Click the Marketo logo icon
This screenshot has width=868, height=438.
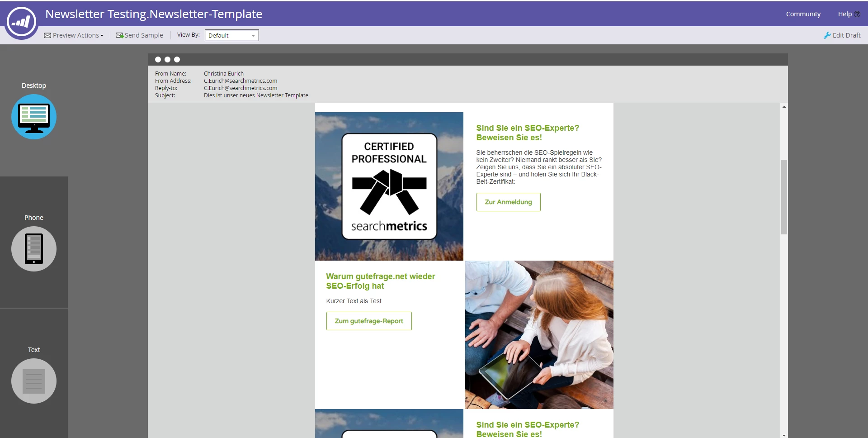point(21,22)
